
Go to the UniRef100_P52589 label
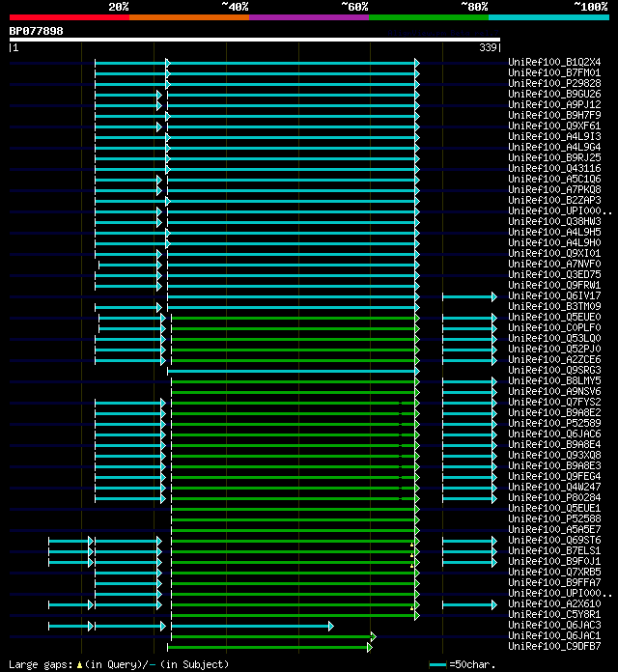click(x=554, y=424)
